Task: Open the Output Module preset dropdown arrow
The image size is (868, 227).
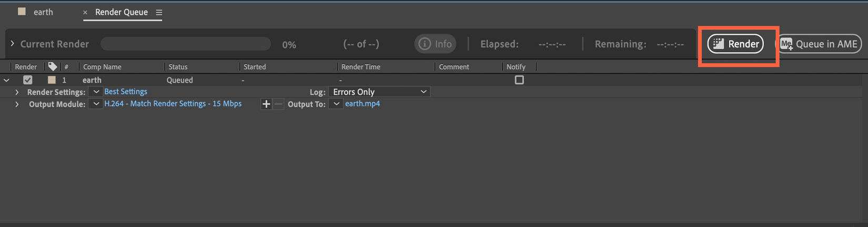Action: pyautogui.click(x=96, y=104)
